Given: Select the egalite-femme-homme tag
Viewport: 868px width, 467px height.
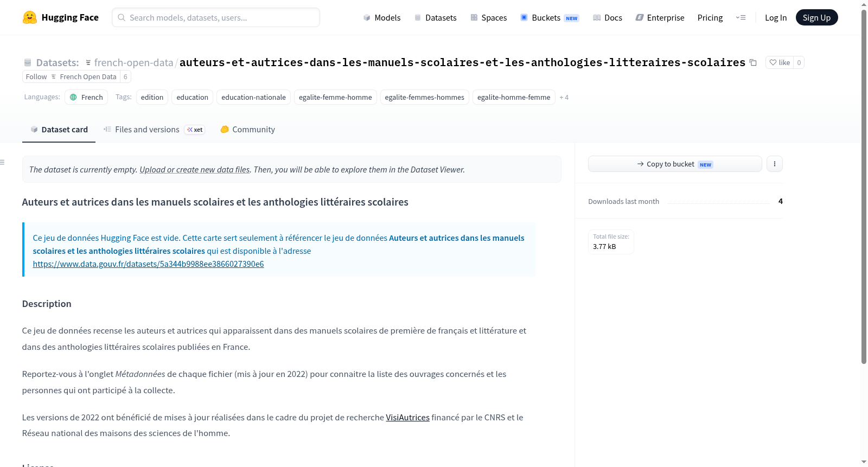Looking at the screenshot, I should [x=335, y=97].
